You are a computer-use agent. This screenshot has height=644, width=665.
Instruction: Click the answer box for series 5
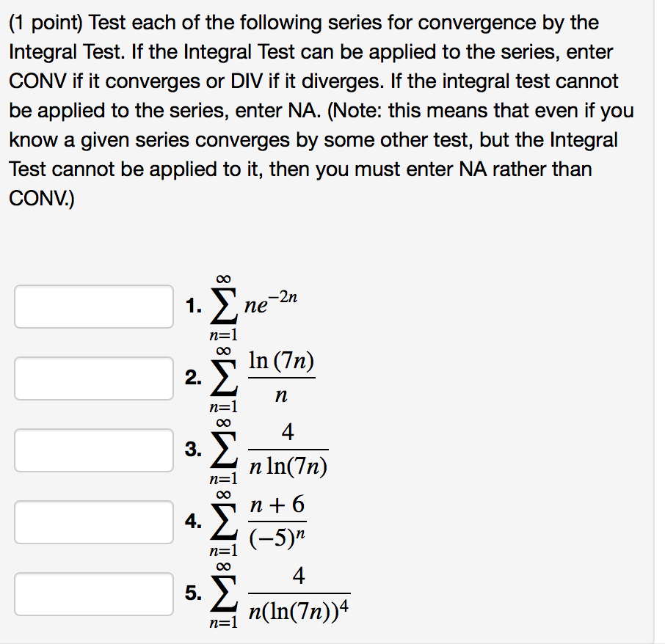click(93, 593)
